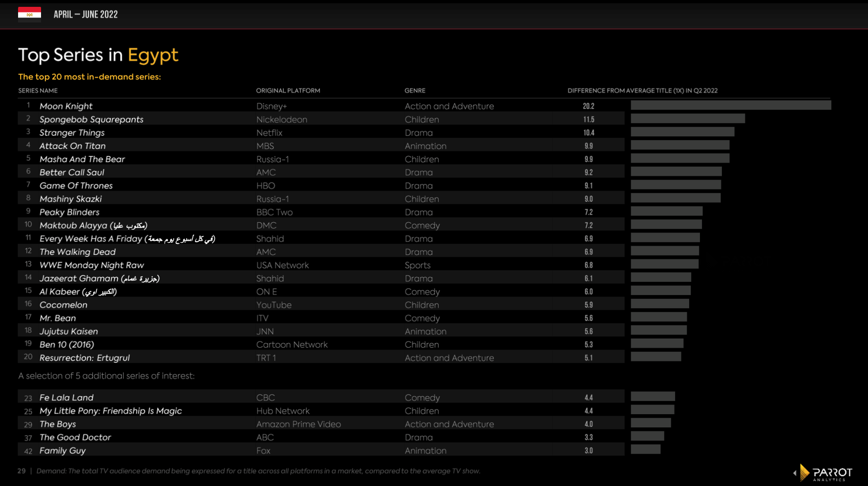Click the series name 'Ben 10 (2016)'

67,344
